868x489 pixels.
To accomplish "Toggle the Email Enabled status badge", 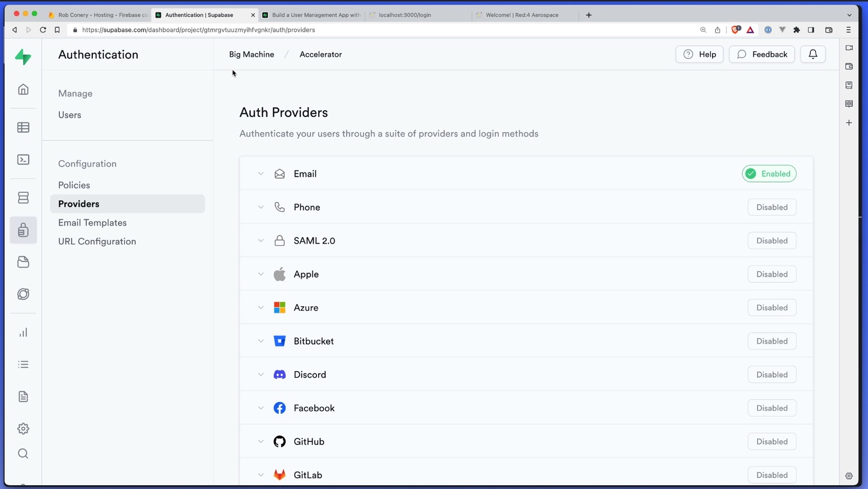I will pos(769,174).
